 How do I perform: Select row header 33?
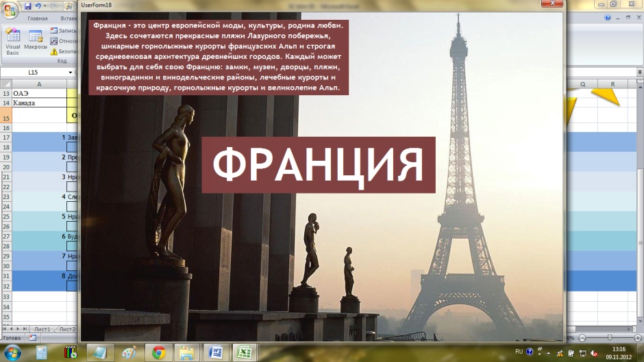5,296
